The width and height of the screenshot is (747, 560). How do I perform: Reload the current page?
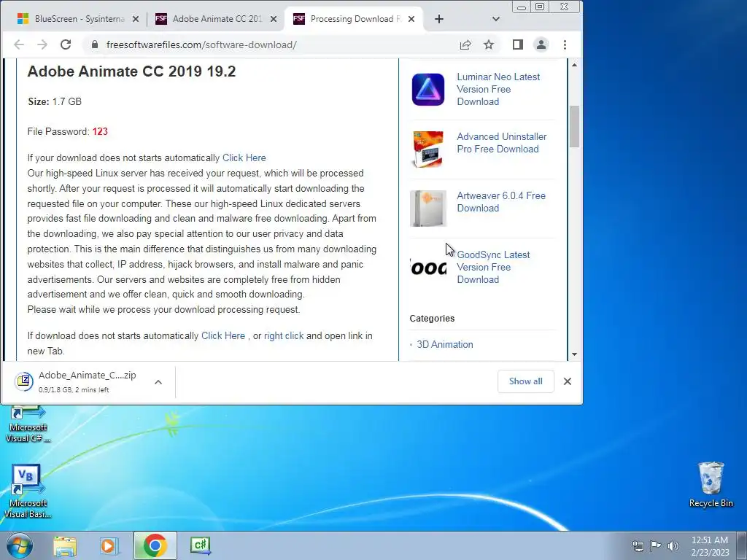click(66, 44)
